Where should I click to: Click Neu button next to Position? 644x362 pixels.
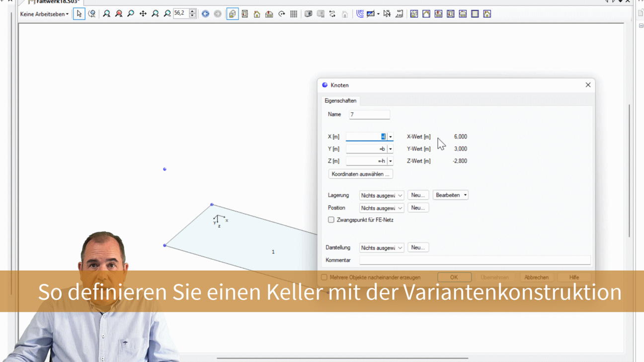coord(417,208)
